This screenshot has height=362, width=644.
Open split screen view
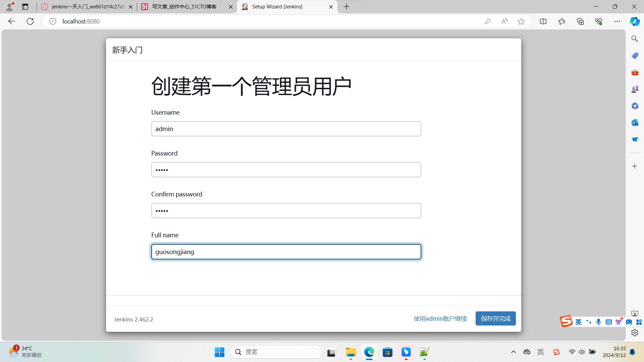[543, 21]
